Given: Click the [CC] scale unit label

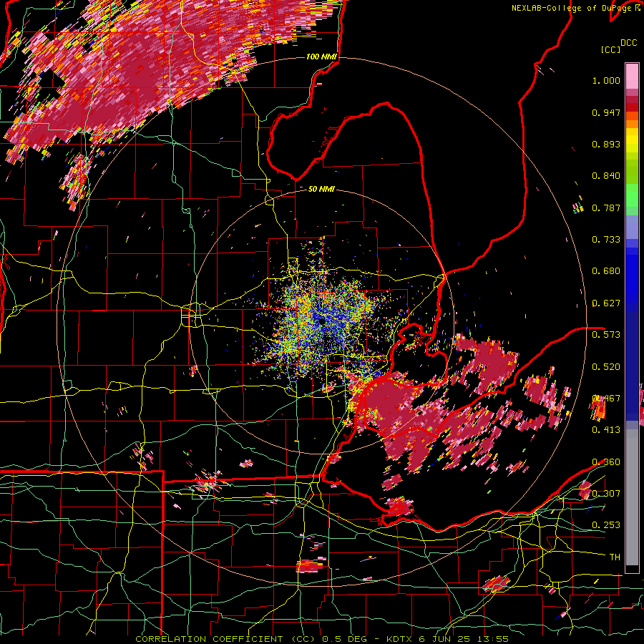Looking at the screenshot, I should pyautogui.click(x=610, y=49).
